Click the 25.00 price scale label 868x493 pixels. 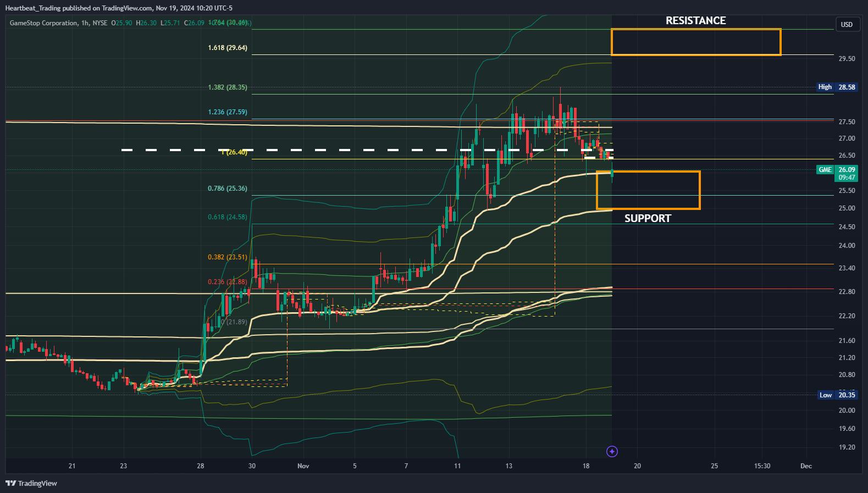[847, 208]
